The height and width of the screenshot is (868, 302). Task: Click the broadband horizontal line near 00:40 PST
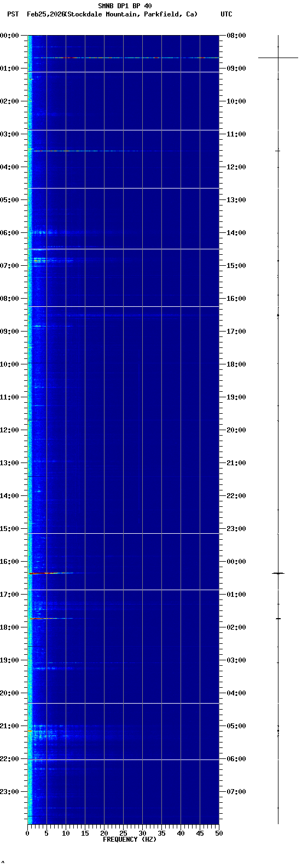[x=124, y=58]
